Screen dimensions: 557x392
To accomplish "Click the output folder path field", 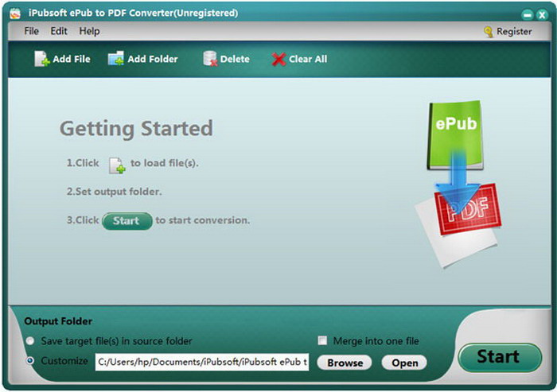I will click(x=202, y=362).
